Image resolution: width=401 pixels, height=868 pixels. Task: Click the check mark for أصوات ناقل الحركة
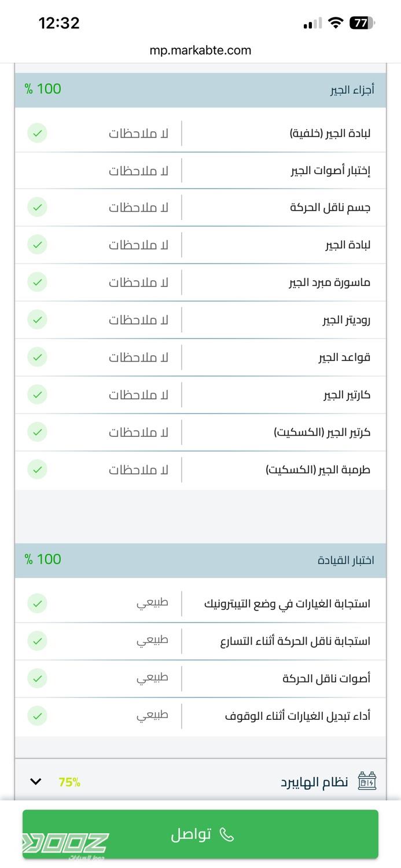[37, 678]
